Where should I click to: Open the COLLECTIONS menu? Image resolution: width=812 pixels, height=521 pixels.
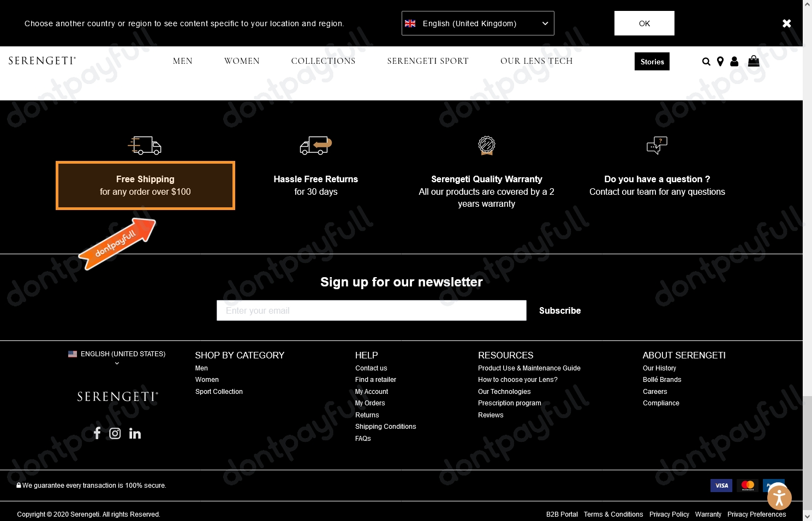click(x=323, y=61)
